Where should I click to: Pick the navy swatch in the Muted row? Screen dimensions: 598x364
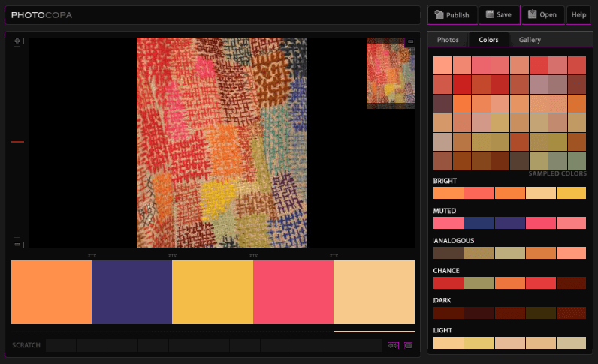click(x=479, y=223)
